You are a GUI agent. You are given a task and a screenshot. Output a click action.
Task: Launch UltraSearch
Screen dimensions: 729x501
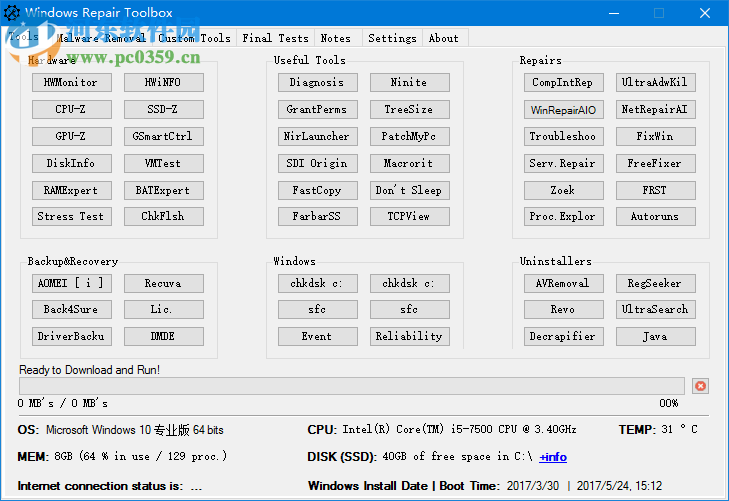pyautogui.click(x=656, y=309)
